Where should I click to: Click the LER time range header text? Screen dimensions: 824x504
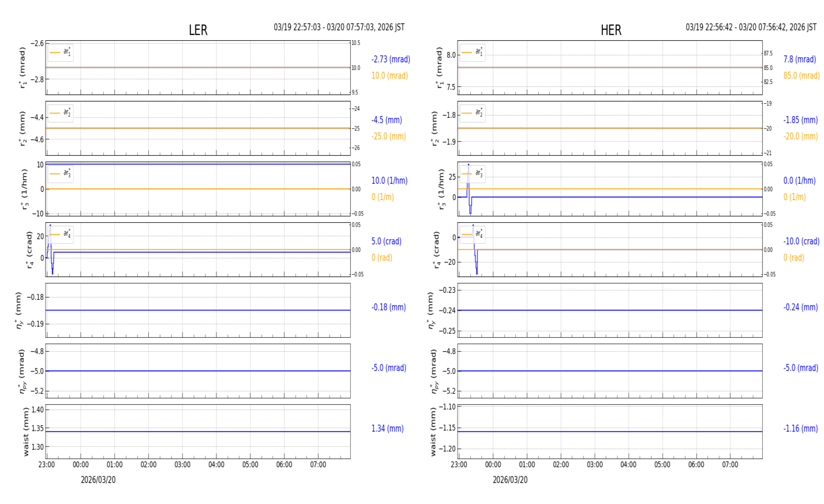point(339,27)
